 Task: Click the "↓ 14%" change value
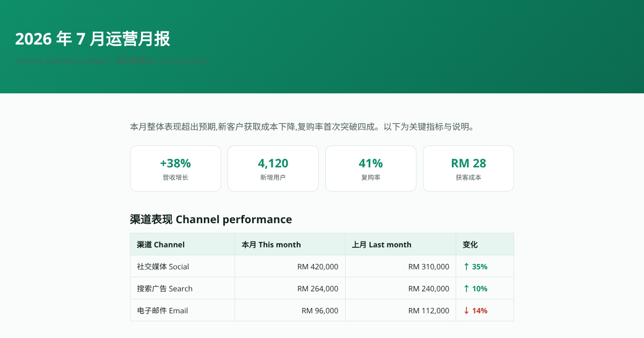pyautogui.click(x=475, y=311)
